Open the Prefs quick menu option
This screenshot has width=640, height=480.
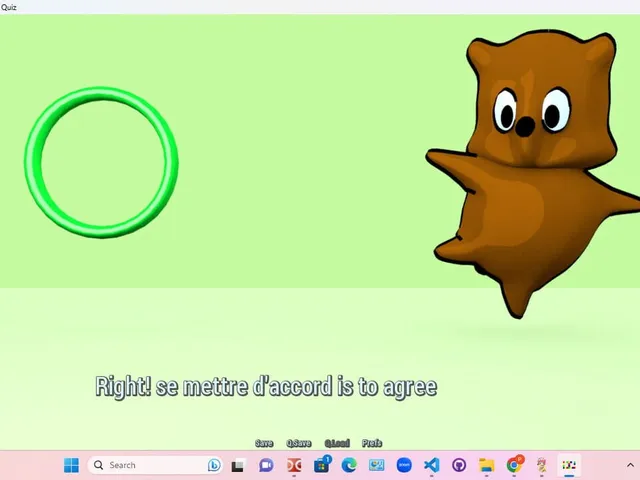pos(372,443)
